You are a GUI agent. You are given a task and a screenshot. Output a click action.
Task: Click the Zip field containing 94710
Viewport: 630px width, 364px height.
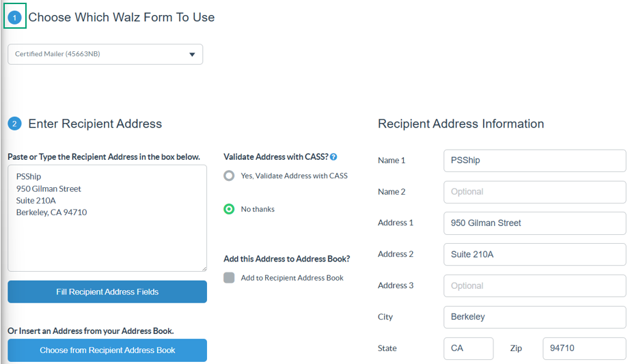584,348
